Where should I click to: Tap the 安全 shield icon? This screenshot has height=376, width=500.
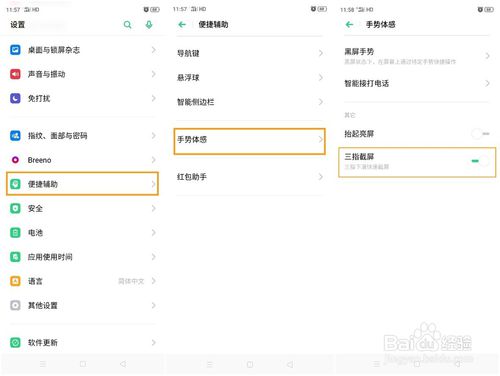tap(15, 208)
